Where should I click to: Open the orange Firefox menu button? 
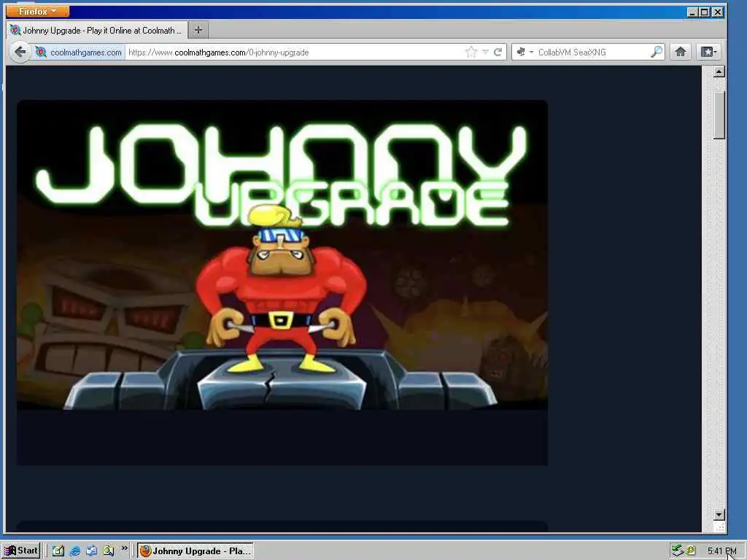pyautogui.click(x=38, y=11)
